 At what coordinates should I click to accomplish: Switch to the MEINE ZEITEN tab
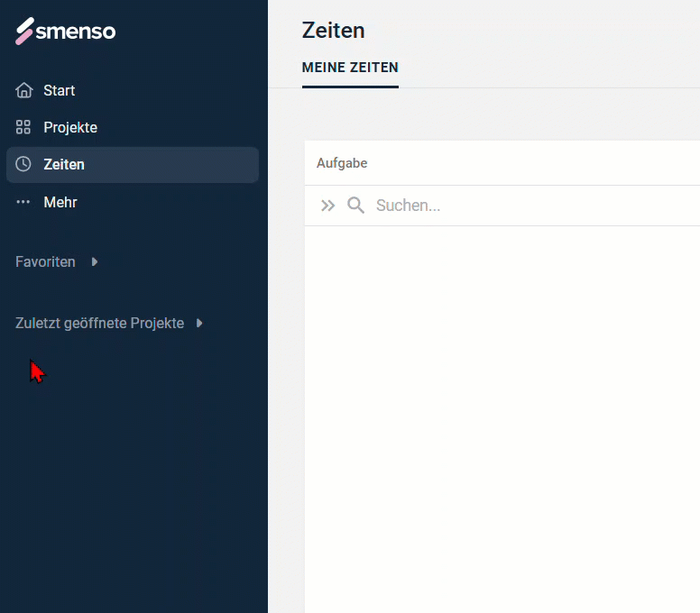pyautogui.click(x=350, y=68)
